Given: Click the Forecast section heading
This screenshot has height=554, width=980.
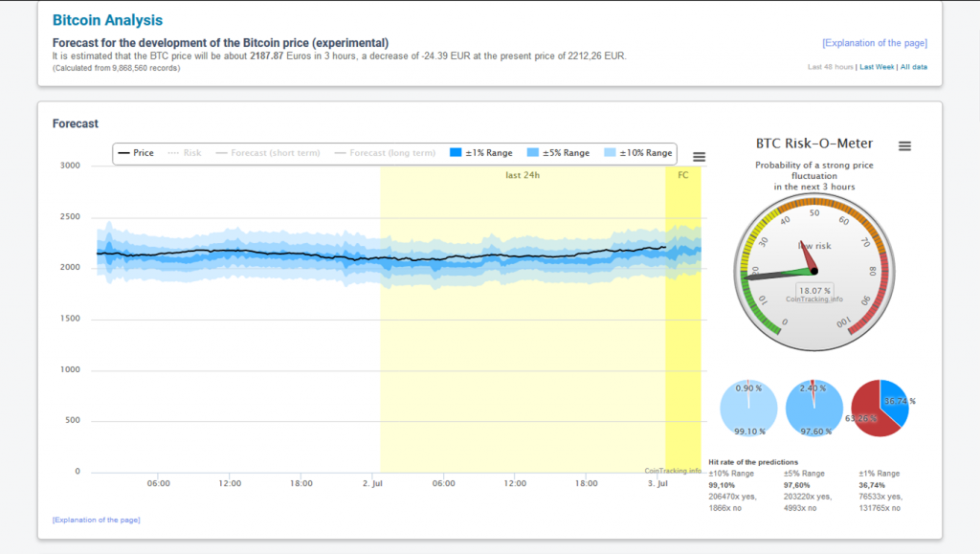Looking at the screenshot, I should coord(75,123).
